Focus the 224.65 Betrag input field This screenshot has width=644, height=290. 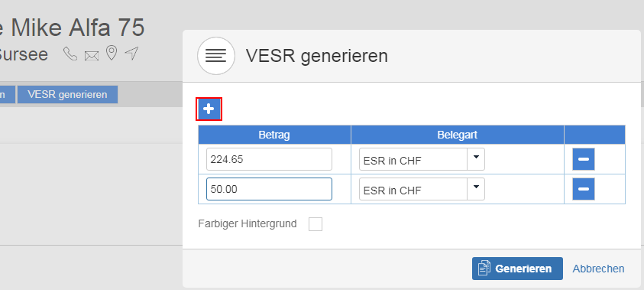click(269, 159)
